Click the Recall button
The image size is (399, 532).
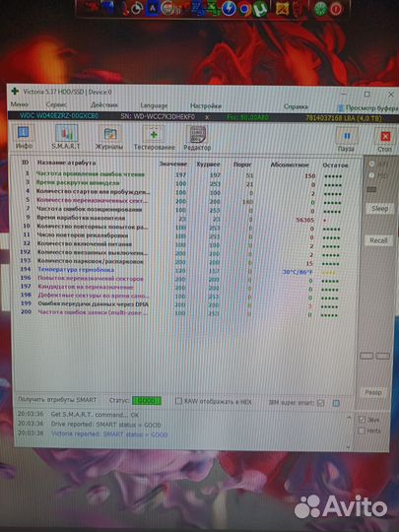click(x=379, y=240)
